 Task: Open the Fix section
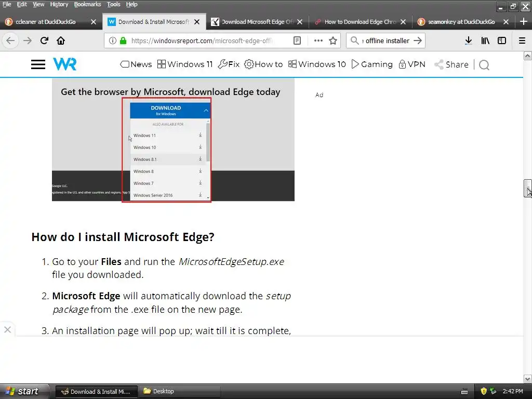tap(229, 64)
